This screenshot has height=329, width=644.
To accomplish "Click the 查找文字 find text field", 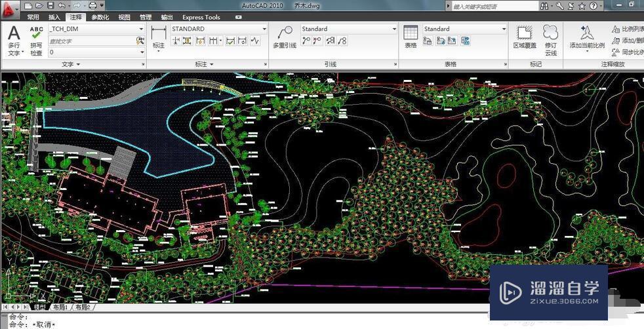I will [x=92, y=41].
